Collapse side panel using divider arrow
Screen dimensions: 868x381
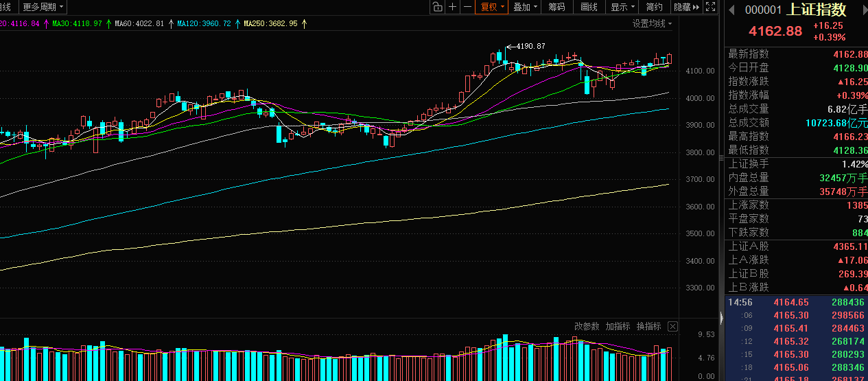[x=722, y=318]
